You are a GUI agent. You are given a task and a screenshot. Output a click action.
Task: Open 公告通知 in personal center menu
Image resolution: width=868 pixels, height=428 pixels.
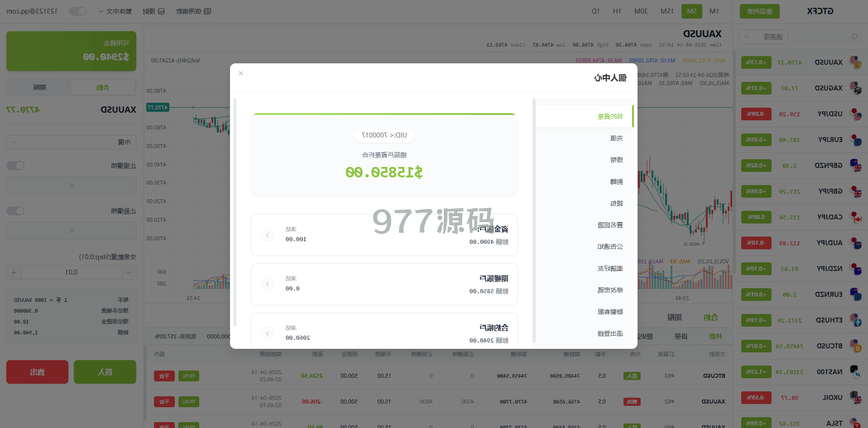(584, 247)
